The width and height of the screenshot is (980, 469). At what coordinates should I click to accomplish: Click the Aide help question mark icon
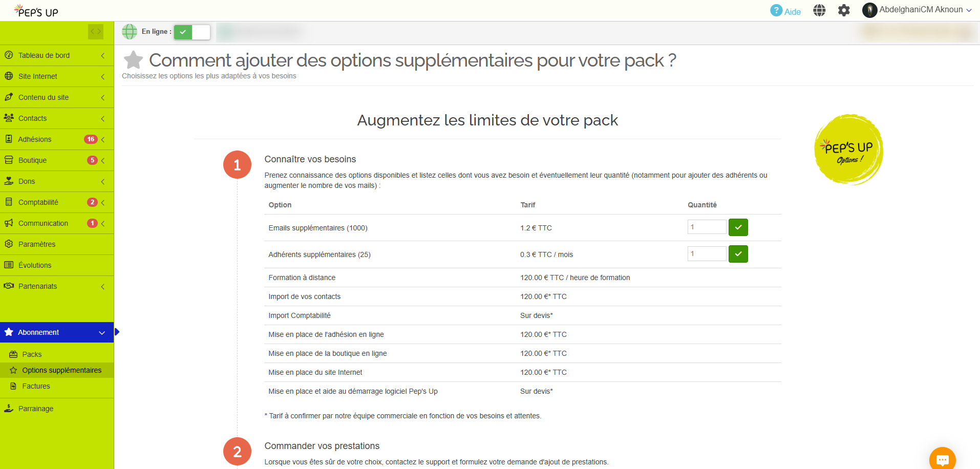(x=776, y=11)
